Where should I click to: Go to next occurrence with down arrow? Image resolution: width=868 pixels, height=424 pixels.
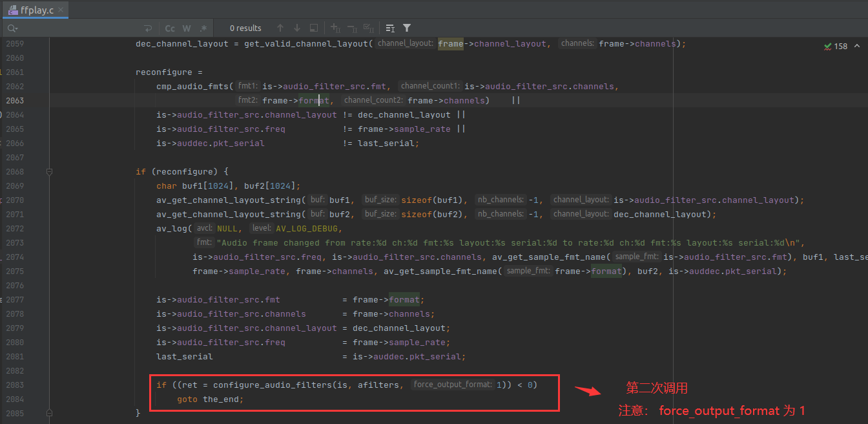point(297,28)
